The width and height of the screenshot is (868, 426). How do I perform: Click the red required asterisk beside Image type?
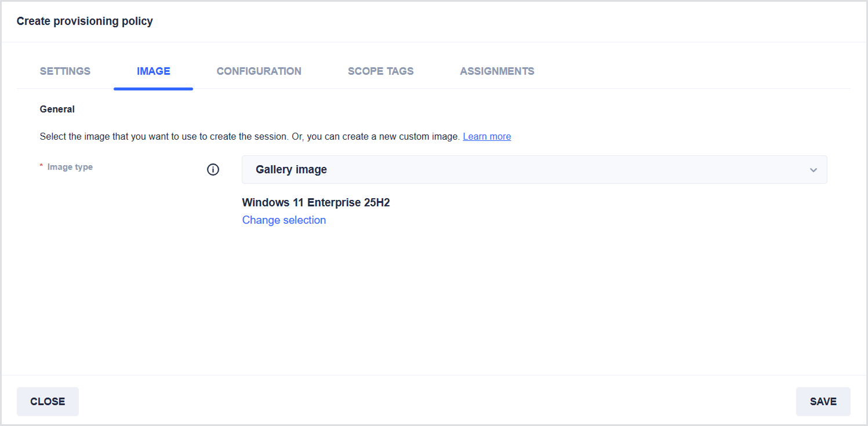41,167
